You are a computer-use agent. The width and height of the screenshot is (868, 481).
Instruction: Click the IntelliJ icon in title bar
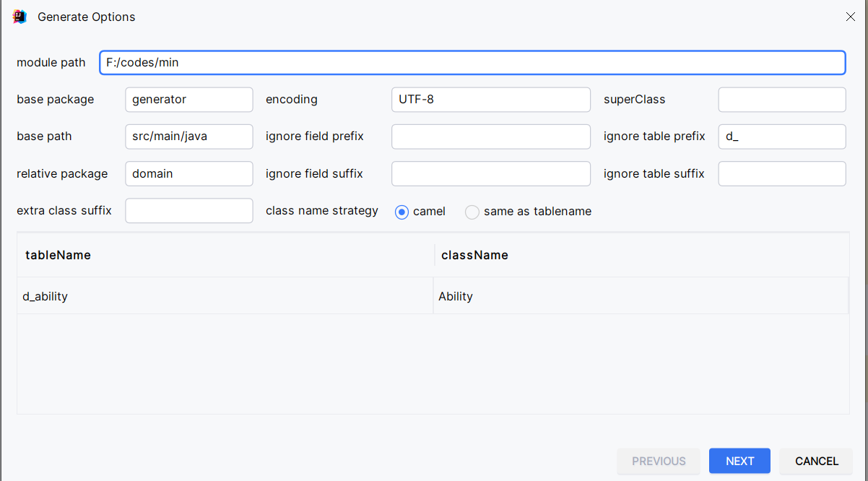[x=20, y=17]
